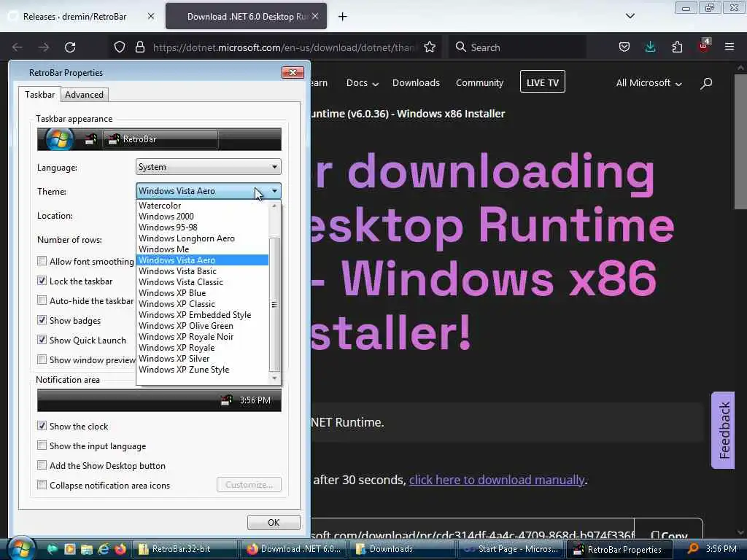Open Downloads in the page navigation
This screenshot has height=560, width=747.
pyautogui.click(x=416, y=83)
